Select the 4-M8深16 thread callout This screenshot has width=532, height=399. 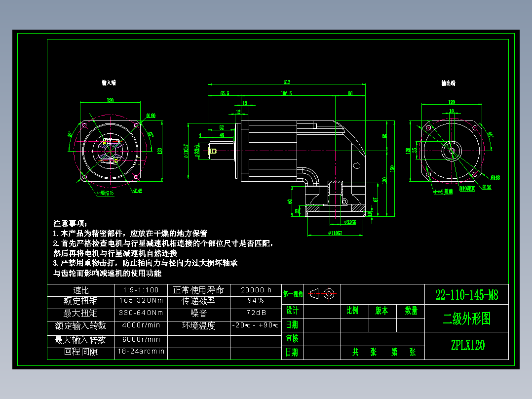[x=104, y=192]
